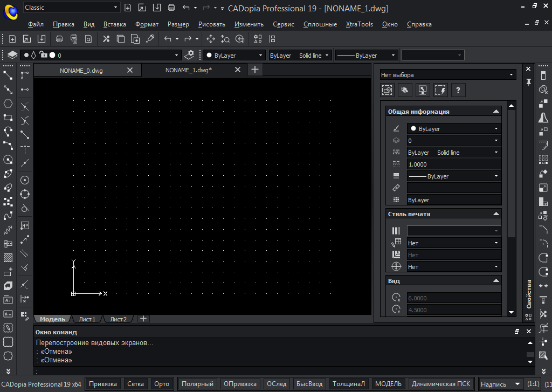Collapse the Вид section
The height and width of the screenshot is (392, 552).
click(496, 281)
